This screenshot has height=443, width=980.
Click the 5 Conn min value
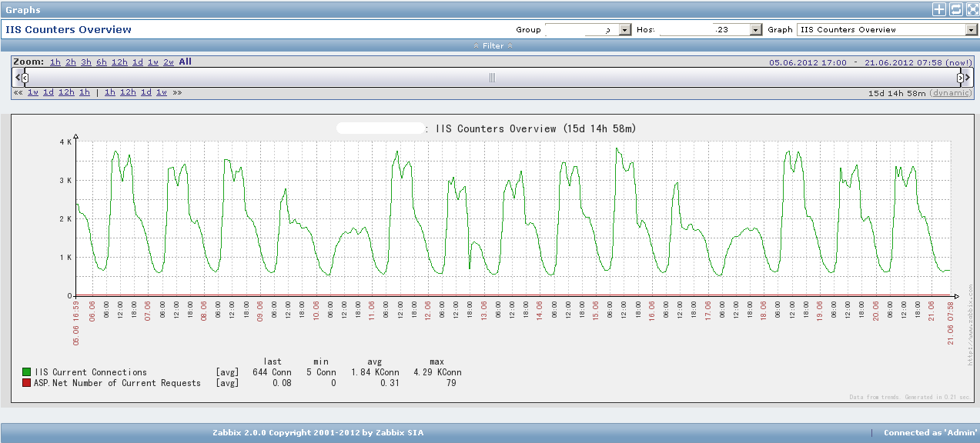click(321, 372)
